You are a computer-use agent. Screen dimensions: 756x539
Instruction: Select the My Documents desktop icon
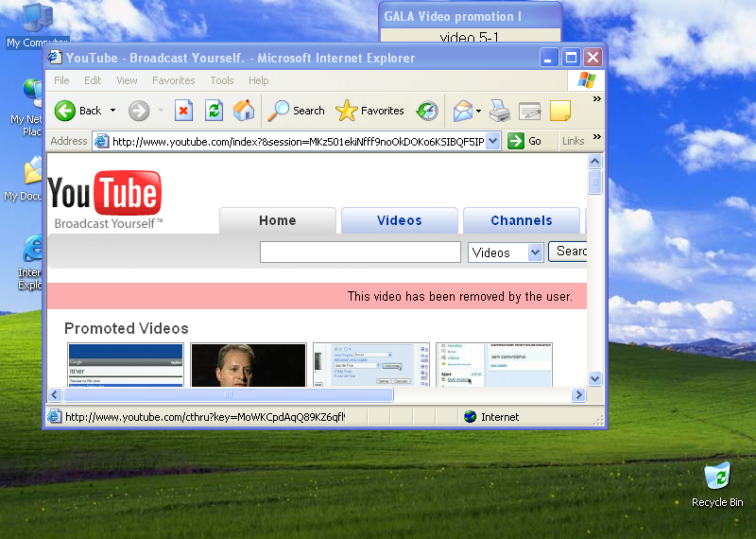(x=23, y=178)
